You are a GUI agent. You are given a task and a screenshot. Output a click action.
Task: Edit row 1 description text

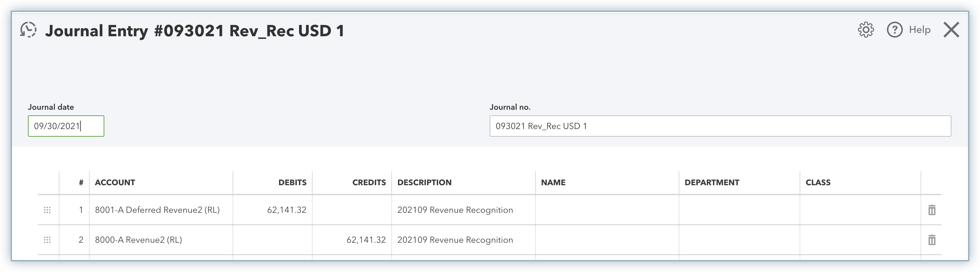(x=463, y=210)
